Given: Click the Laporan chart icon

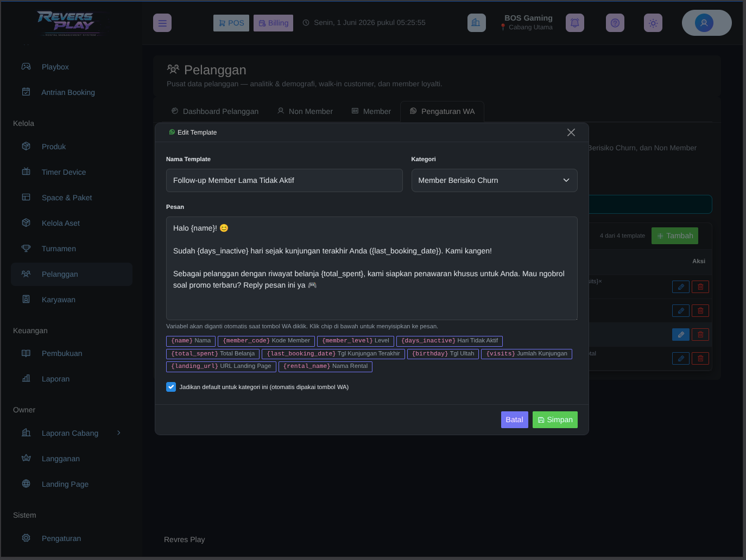Looking at the screenshot, I should coord(26,378).
